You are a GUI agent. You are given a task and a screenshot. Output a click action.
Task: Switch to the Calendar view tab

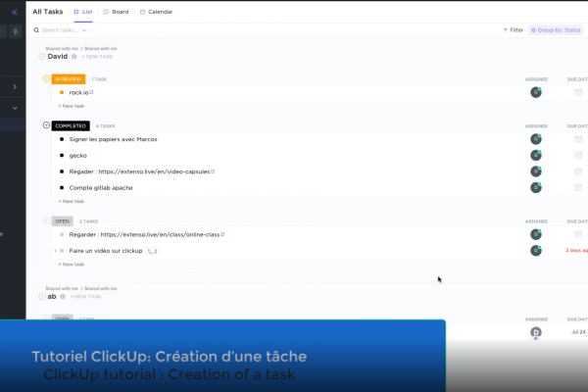[x=157, y=12]
